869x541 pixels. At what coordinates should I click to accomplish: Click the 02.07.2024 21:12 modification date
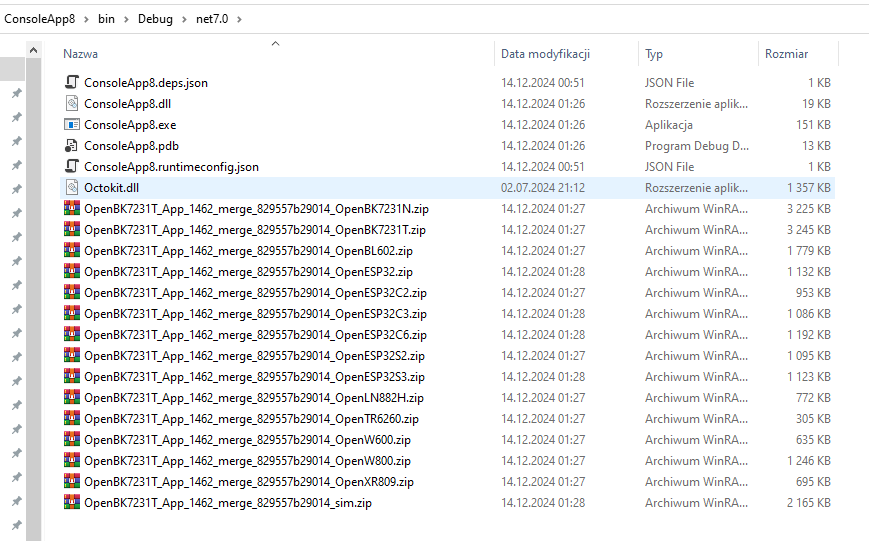tap(543, 188)
